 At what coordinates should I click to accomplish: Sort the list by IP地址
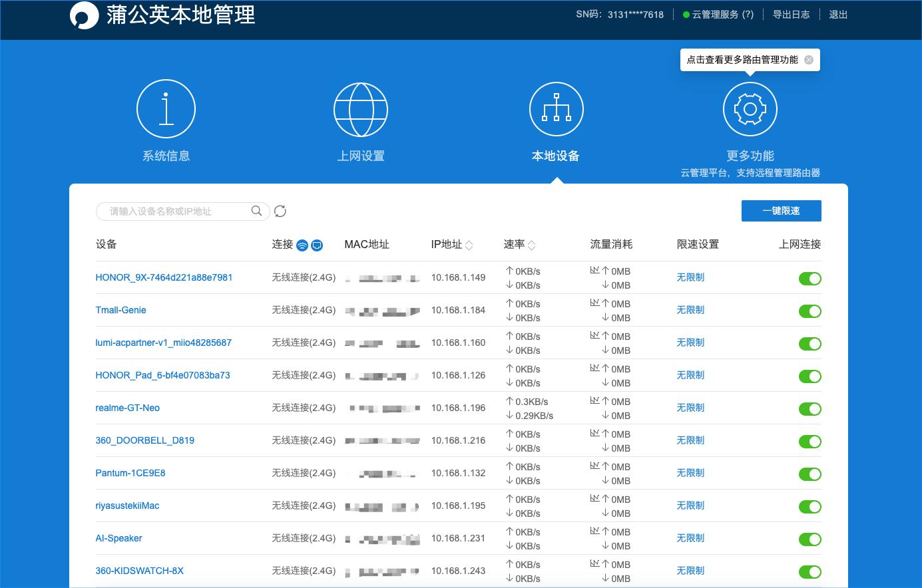coord(471,244)
